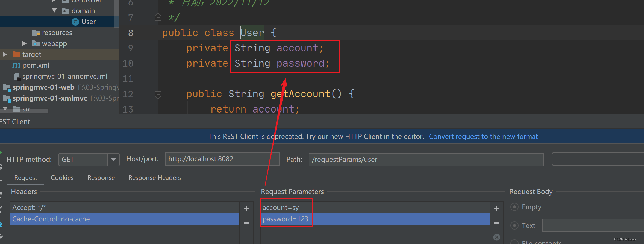Select the Accept header row
Viewport: 644px width, 244px height.
tap(125, 208)
